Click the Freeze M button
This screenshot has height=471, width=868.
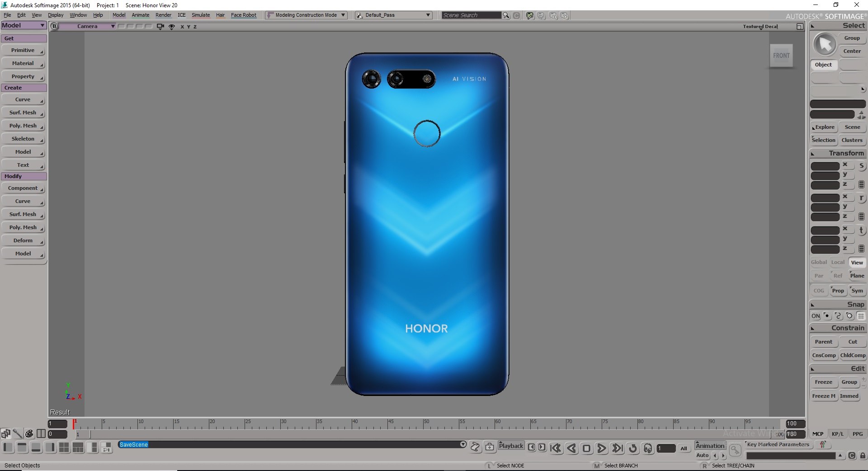pos(824,396)
